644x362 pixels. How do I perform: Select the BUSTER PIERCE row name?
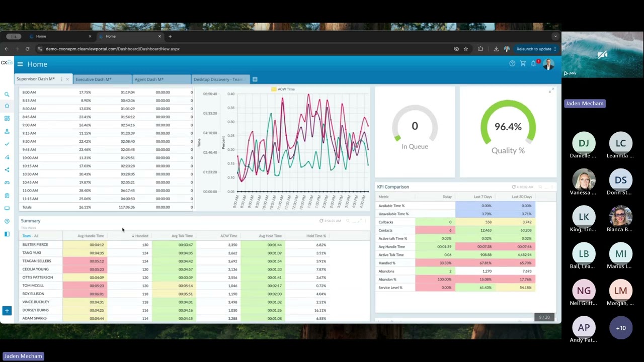tap(35, 245)
